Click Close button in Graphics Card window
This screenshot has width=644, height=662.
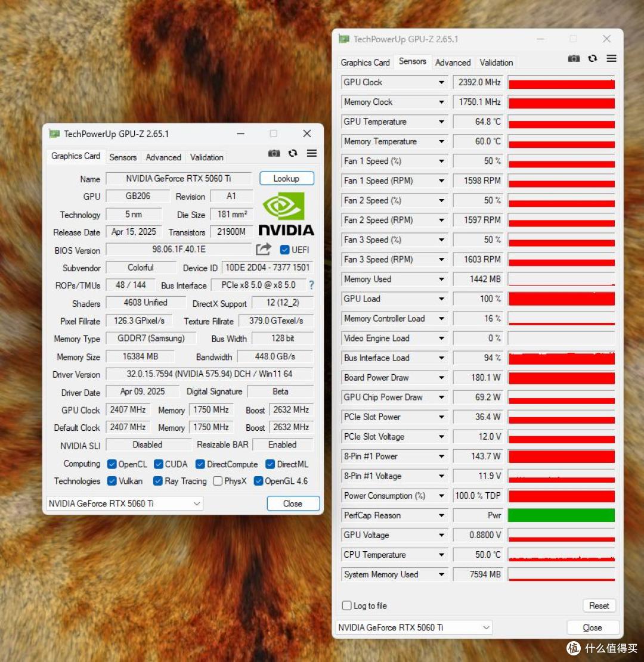tap(293, 504)
